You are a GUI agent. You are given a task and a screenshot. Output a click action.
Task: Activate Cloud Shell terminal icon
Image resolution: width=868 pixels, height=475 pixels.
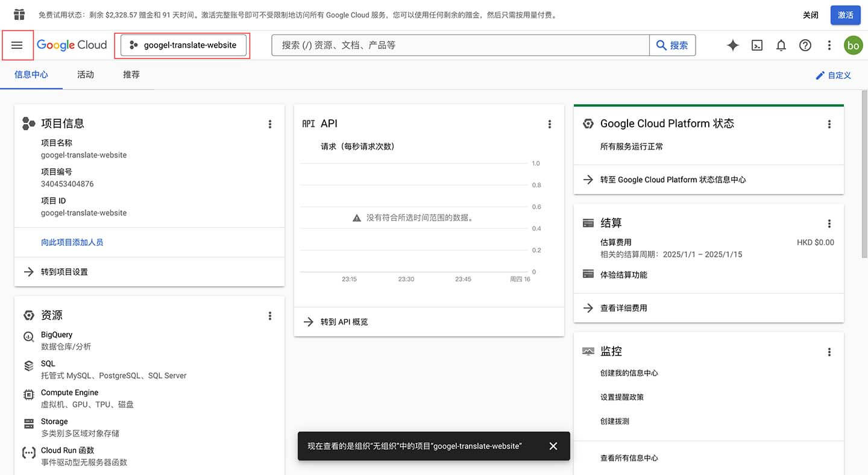pos(757,45)
